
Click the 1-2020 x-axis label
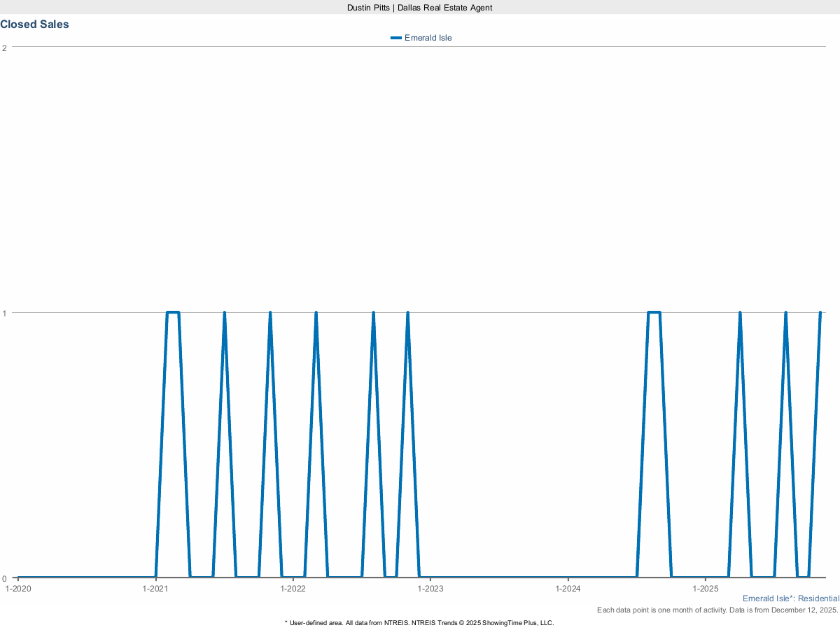pos(18,589)
